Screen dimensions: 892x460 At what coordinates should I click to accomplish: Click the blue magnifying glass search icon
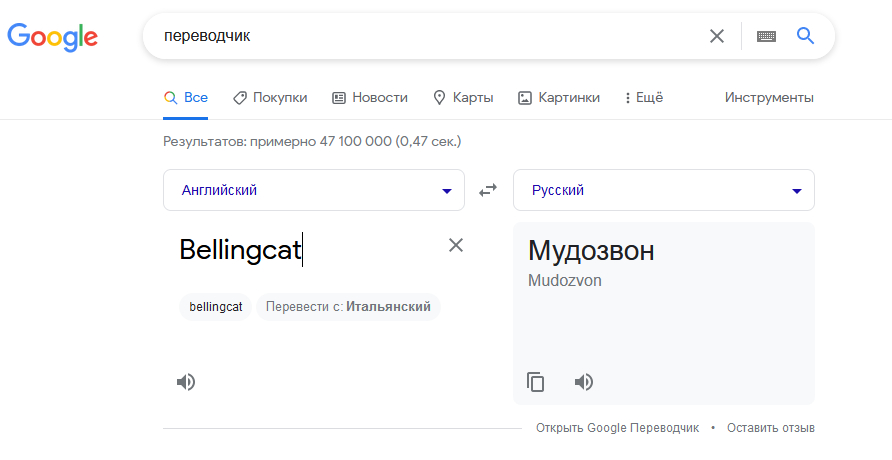coord(805,36)
